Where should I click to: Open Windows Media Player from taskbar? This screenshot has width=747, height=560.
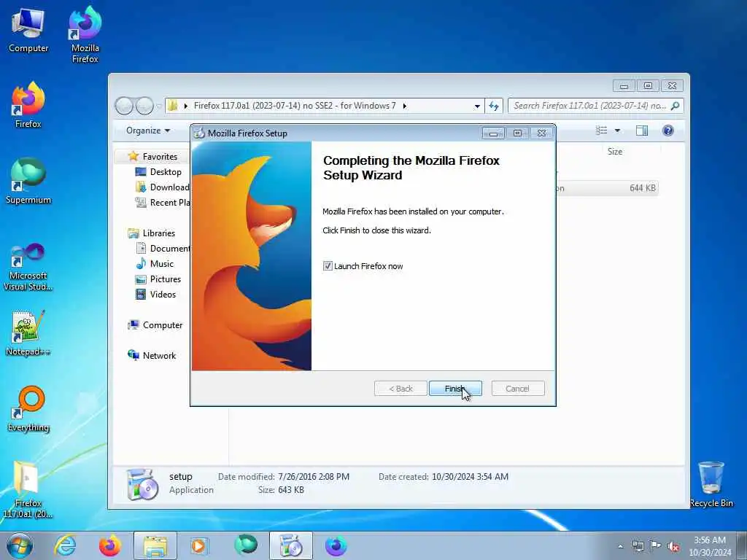pyautogui.click(x=199, y=545)
